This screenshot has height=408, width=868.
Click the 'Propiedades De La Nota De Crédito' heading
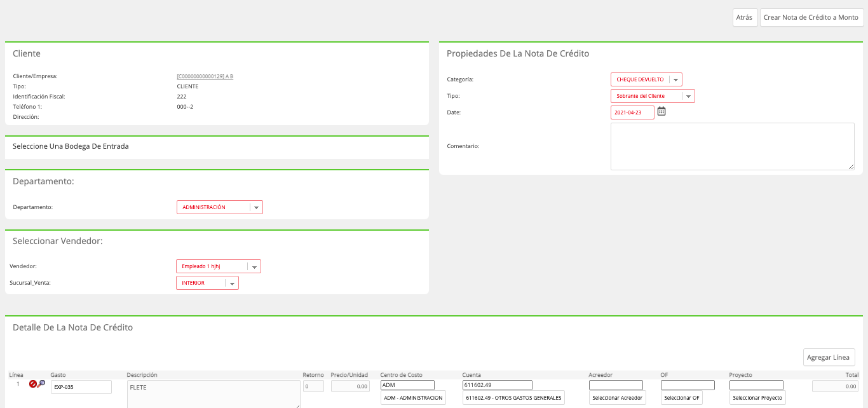(518, 53)
